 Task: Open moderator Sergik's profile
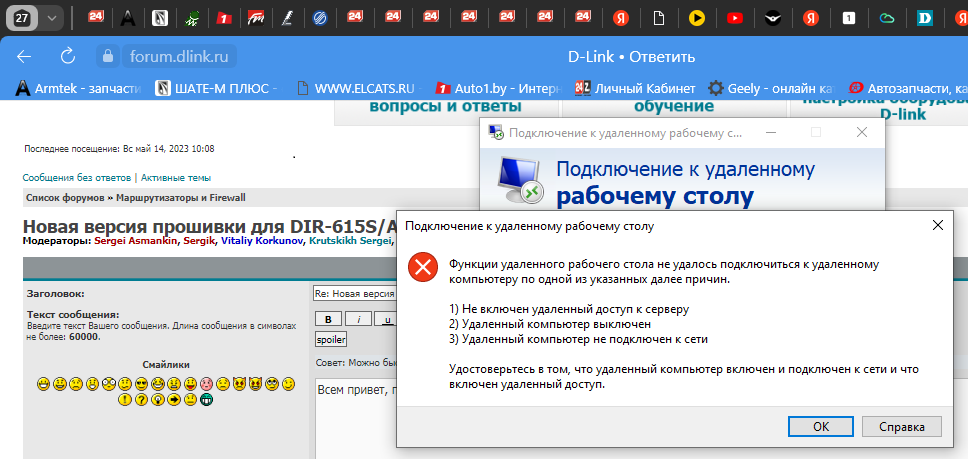coord(198,241)
